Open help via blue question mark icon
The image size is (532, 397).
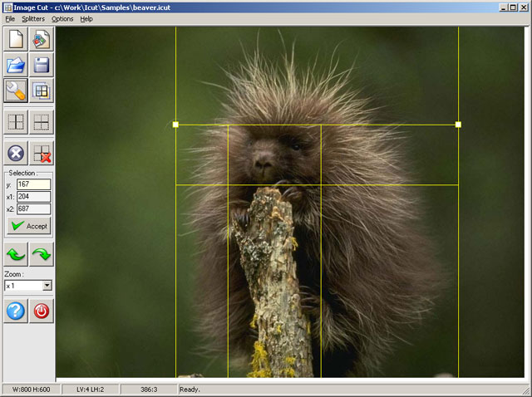tap(16, 311)
